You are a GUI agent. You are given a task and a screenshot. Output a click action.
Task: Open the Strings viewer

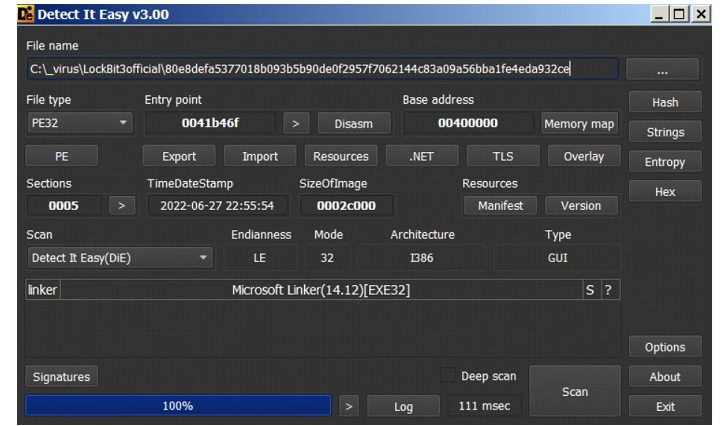665,132
